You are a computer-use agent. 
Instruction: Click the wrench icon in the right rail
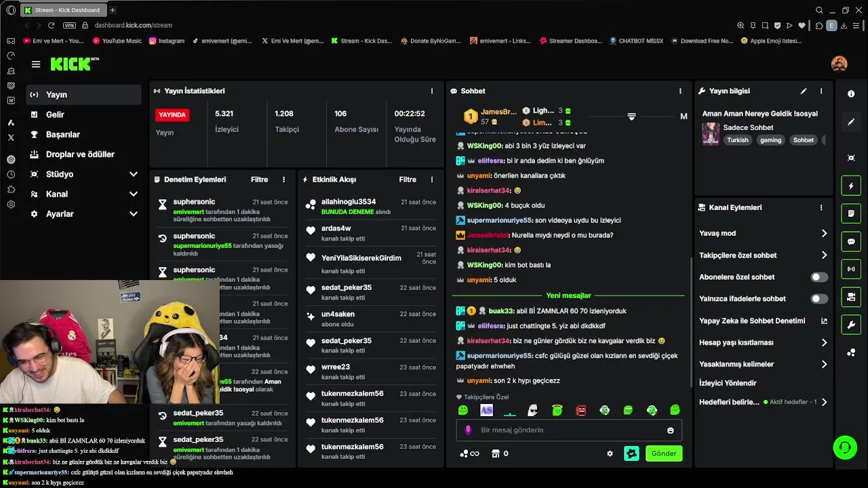(x=851, y=325)
